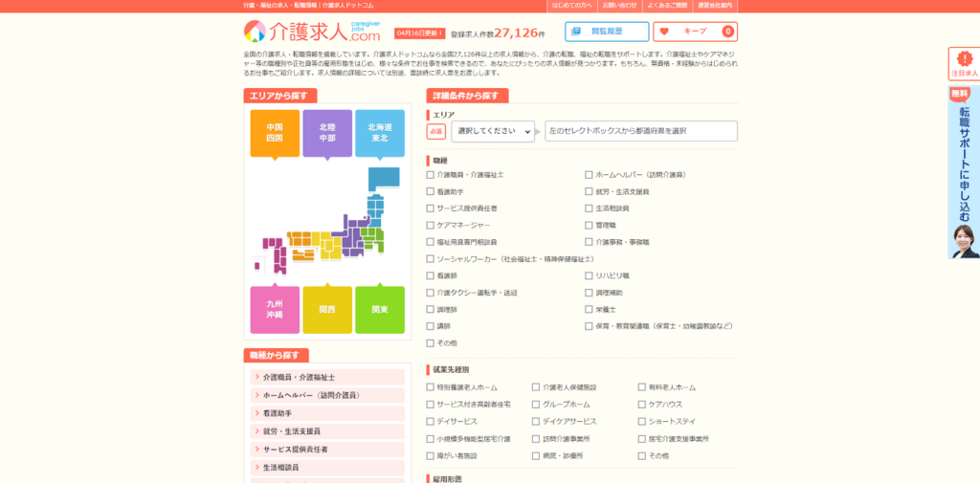The width and height of the screenshot is (980, 483).
Task: Open the 運営会社案内 link
Action: (714, 6)
